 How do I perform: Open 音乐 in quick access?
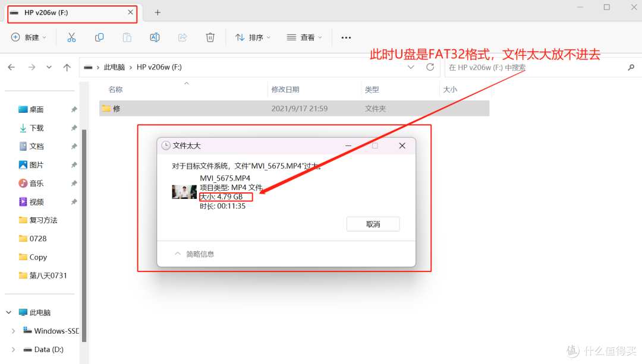(x=31, y=183)
